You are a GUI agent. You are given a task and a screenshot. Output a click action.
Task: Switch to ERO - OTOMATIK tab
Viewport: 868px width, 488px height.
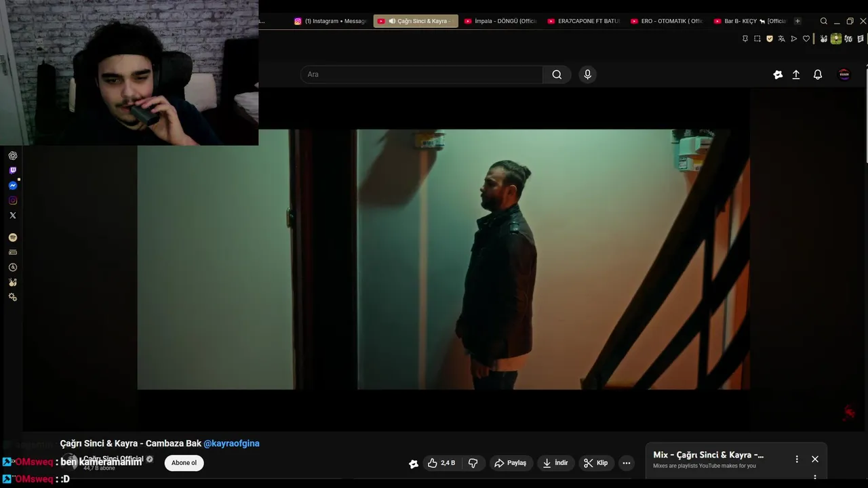(667, 21)
